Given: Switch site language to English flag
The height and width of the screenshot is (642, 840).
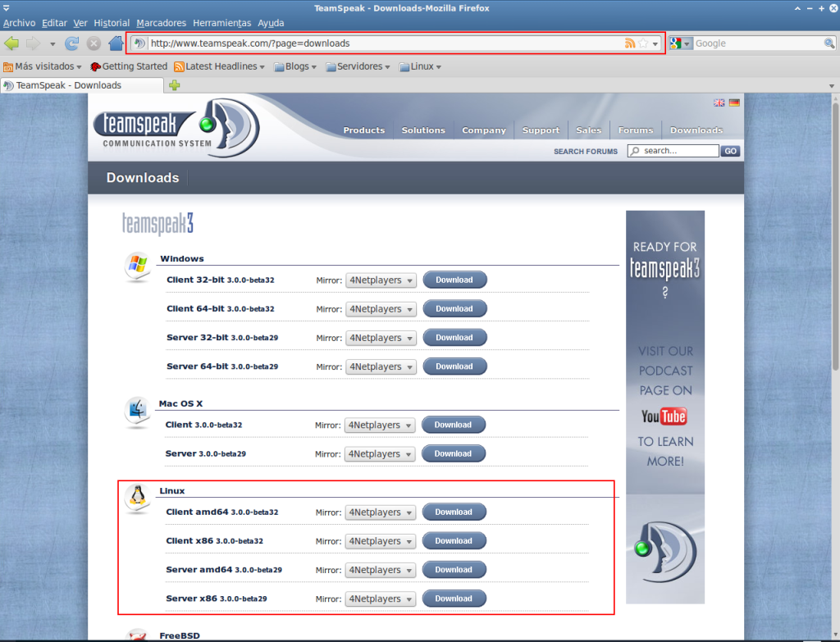Looking at the screenshot, I should [x=719, y=102].
